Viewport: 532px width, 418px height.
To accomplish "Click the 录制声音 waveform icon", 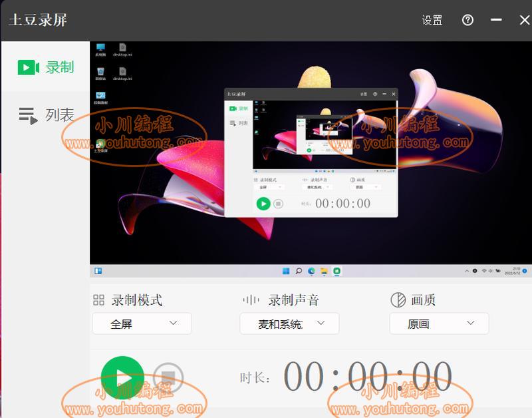I will pos(251,300).
